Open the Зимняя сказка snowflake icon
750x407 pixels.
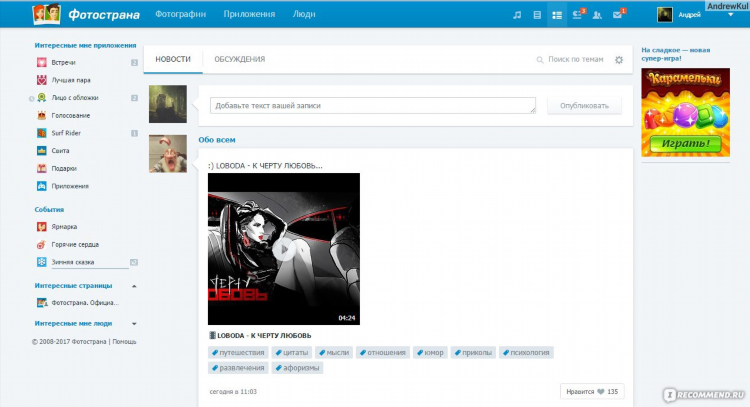(42, 262)
